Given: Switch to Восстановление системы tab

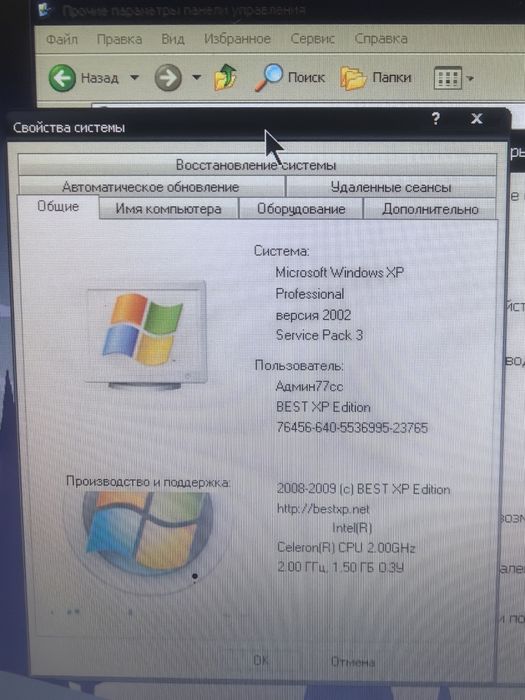Looking at the screenshot, I should [x=257, y=165].
